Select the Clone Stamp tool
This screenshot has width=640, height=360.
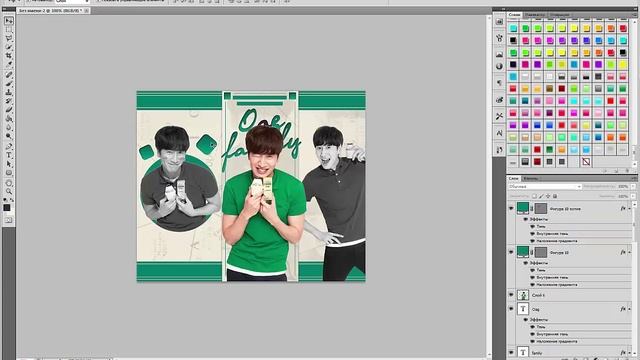tap(9, 92)
